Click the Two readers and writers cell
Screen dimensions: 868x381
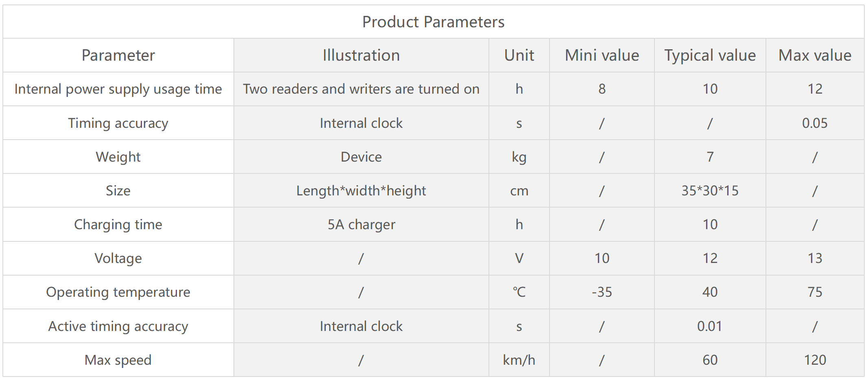click(x=361, y=89)
